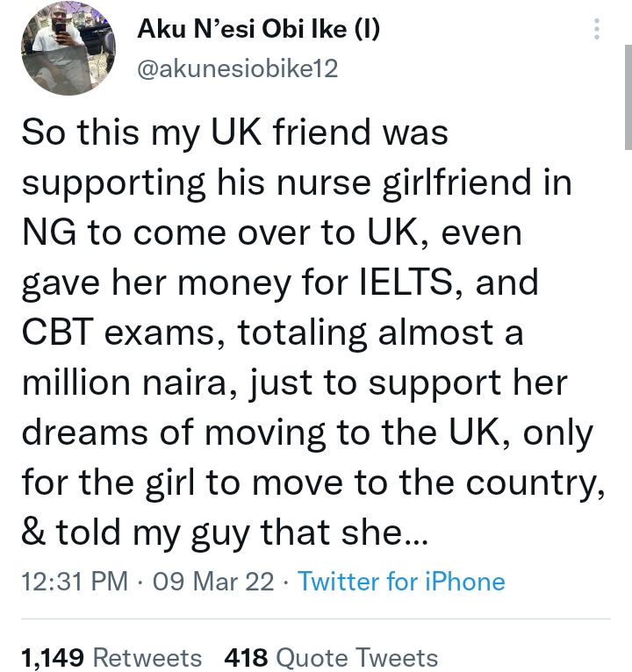Click the display name Aku N'esi Obi Ike
The height and width of the screenshot is (672, 632).
245,30
